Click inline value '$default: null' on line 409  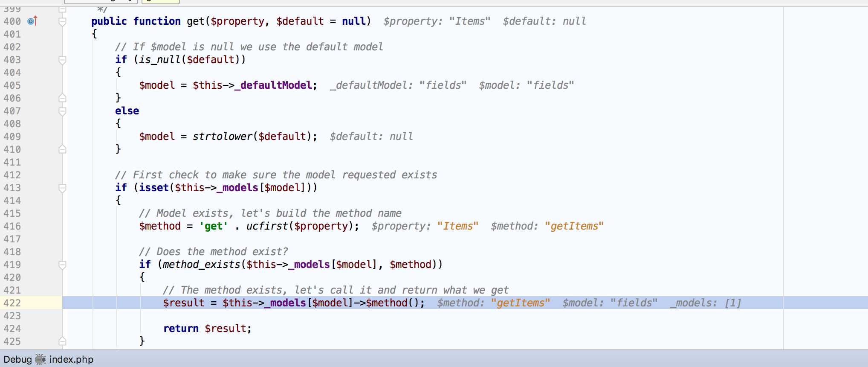[371, 137]
